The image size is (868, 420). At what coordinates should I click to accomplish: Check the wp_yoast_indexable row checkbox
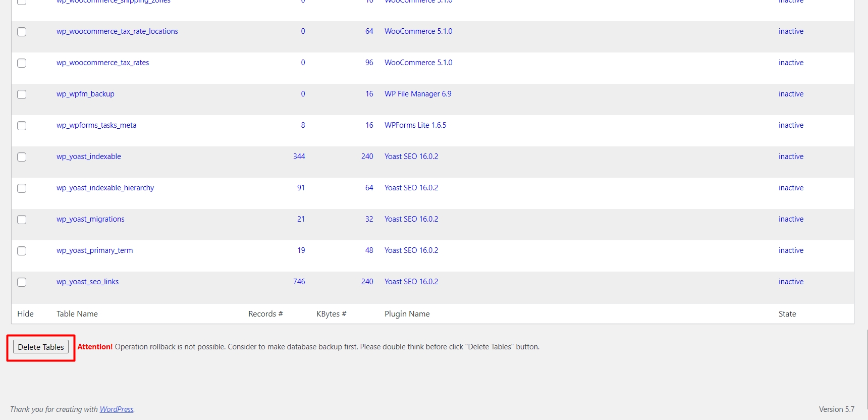pos(22,157)
